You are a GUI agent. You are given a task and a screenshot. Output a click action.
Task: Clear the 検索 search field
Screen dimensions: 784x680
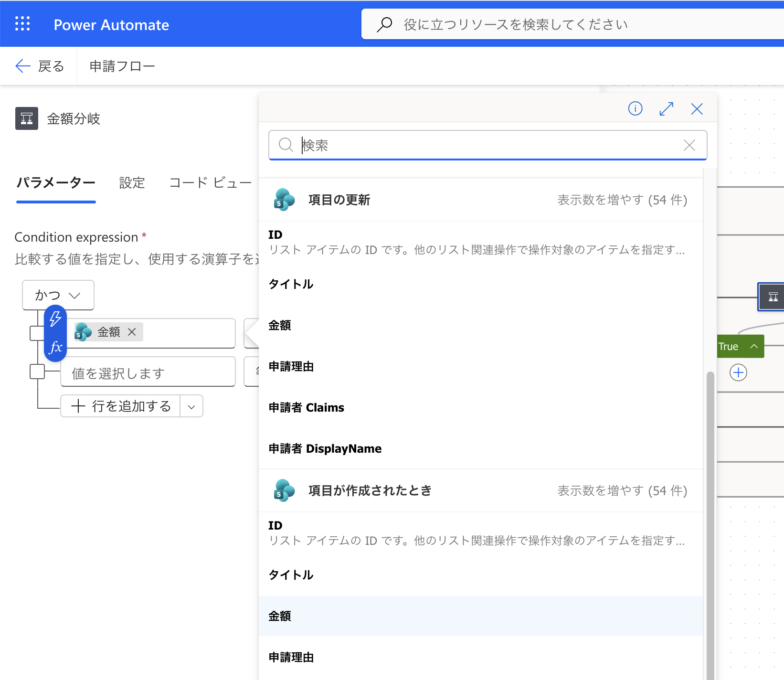[689, 145]
